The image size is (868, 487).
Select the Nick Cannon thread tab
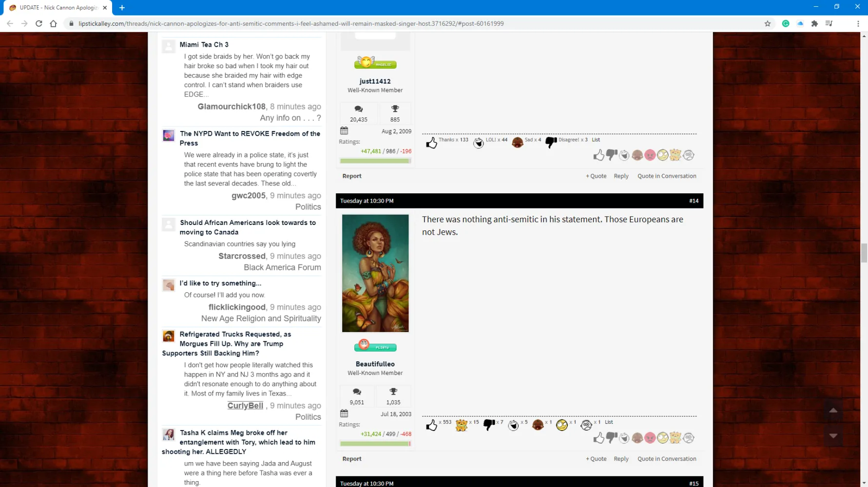click(56, 8)
